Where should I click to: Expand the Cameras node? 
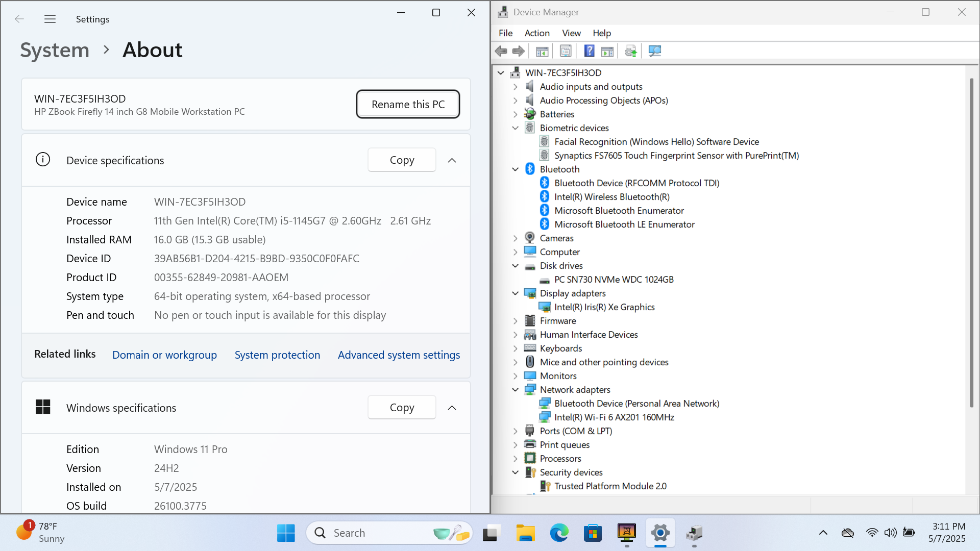(x=516, y=238)
